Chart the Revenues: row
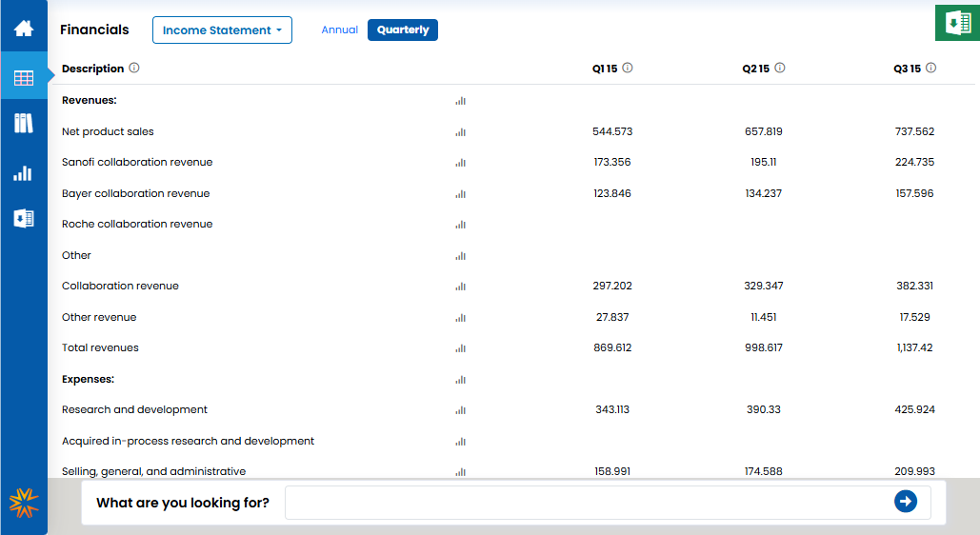980x535 pixels. (461, 101)
